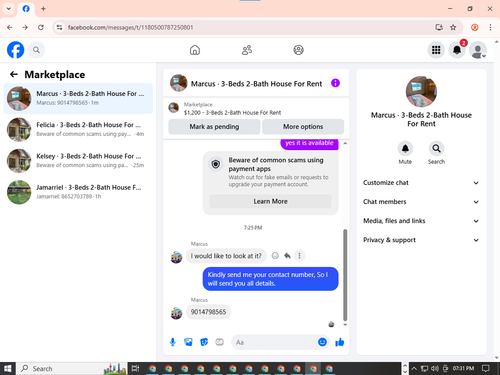500x375 pixels.
Task: Open the Facebook menu grid icon
Action: [436, 50]
